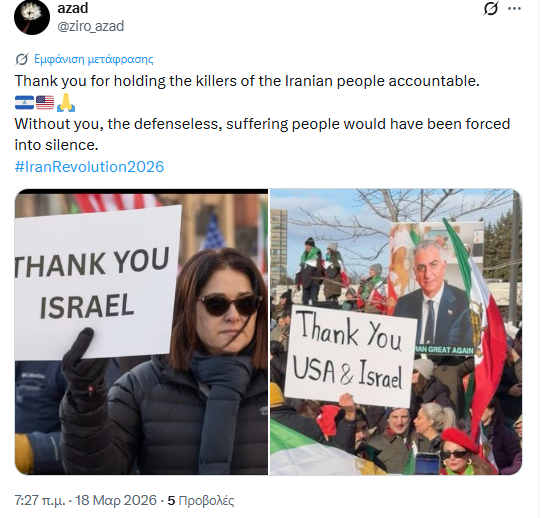Open the @ziro_azad handle

(91, 26)
